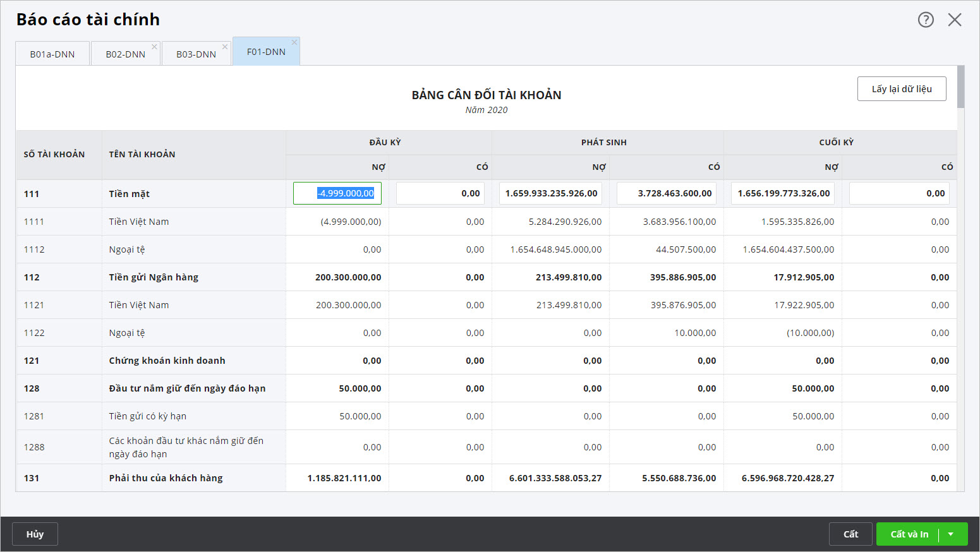Click the vertical scrollbar of the table
Image resolution: width=980 pixels, height=552 pixels.
960,278
